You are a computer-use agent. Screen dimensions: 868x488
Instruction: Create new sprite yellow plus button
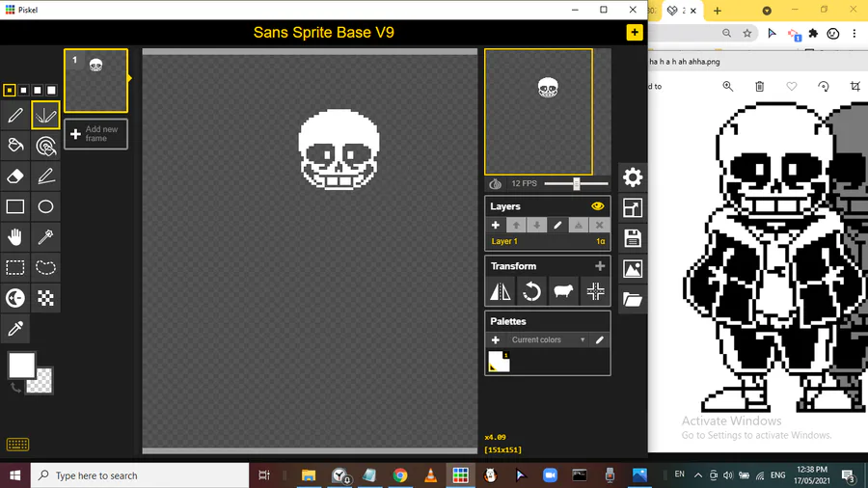click(635, 32)
